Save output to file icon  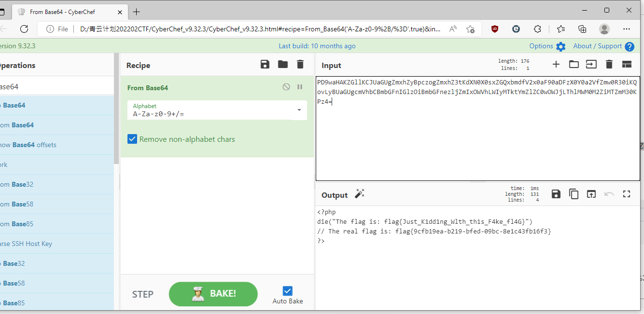[x=556, y=194]
